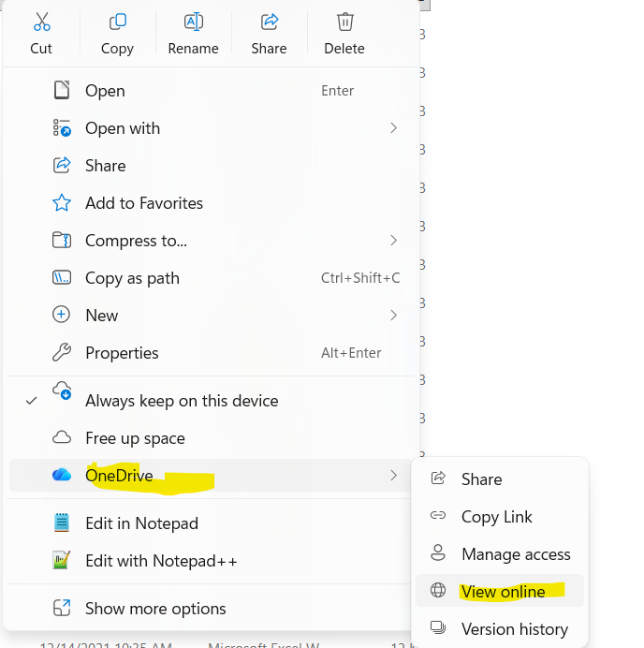Click the Cut label in top bar
The width and height of the screenshot is (644, 648).
(x=41, y=49)
